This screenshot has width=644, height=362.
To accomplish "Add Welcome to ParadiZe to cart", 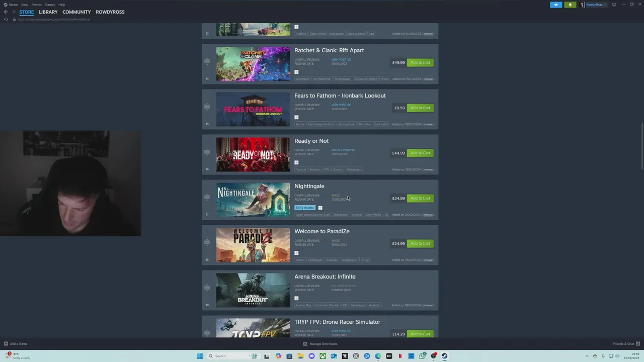I will [x=420, y=243].
